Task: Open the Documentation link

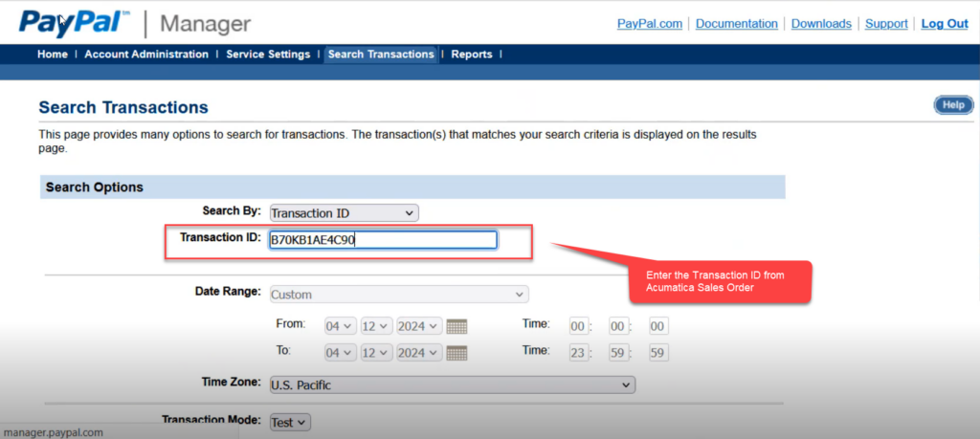Action: coord(736,24)
